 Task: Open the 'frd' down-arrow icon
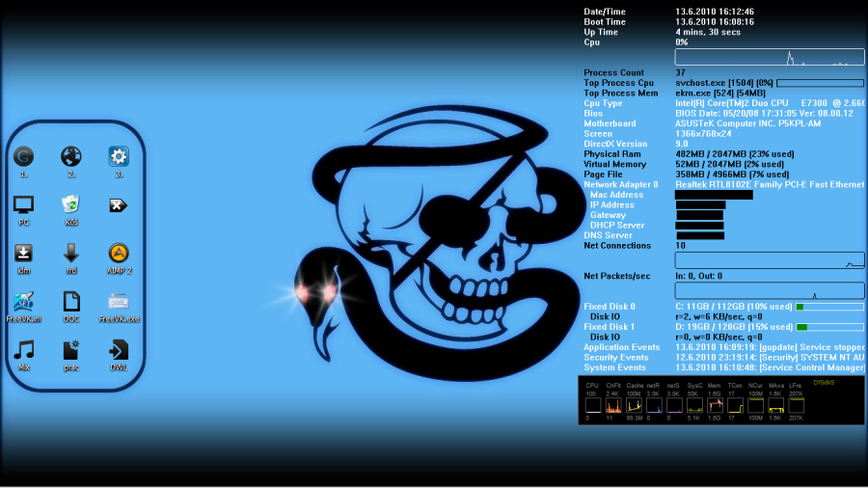pyautogui.click(x=71, y=253)
